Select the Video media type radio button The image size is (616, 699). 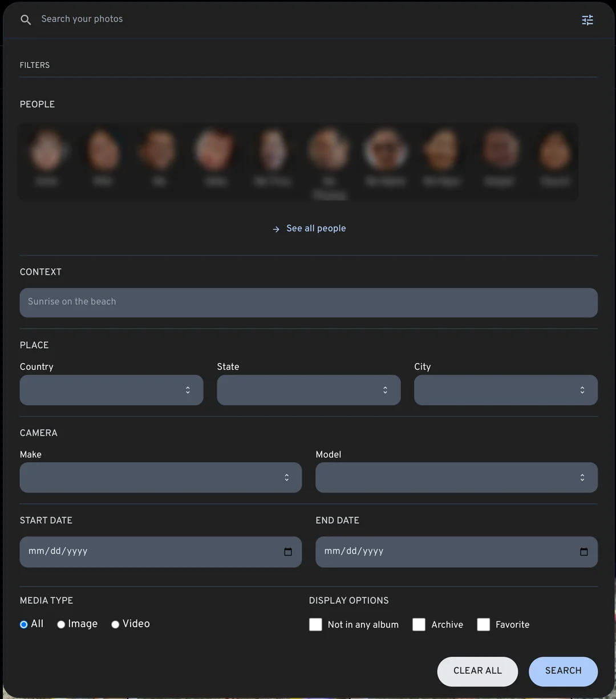click(115, 624)
